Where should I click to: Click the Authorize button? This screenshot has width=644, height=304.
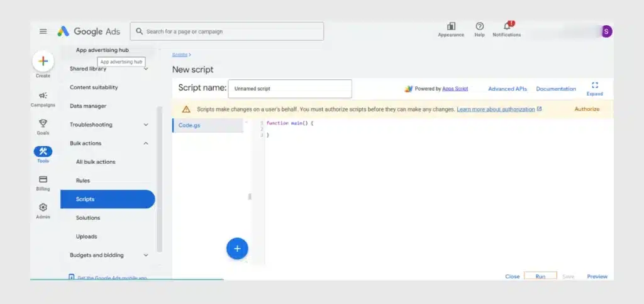click(587, 110)
